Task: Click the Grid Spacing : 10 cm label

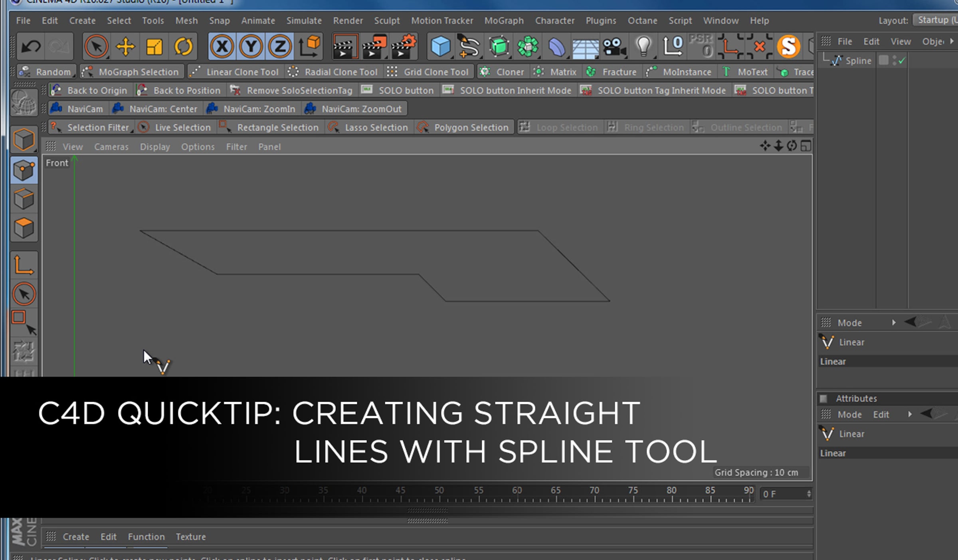Action: point(756,472)
